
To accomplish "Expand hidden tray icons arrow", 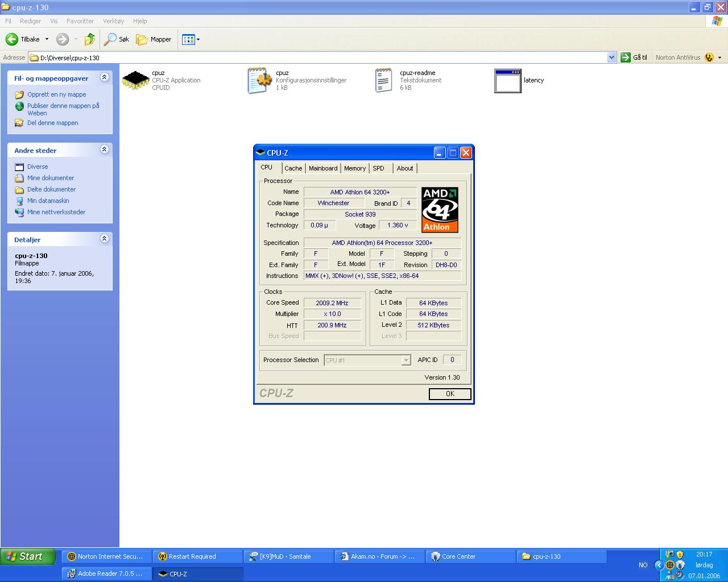I will pyautogui.click(x=659, y=565).
